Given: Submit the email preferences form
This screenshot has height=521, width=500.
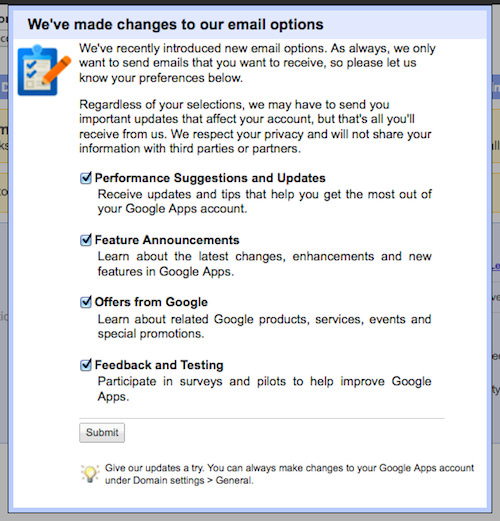Looking at the screenshot, I should [x=102, y=433].
